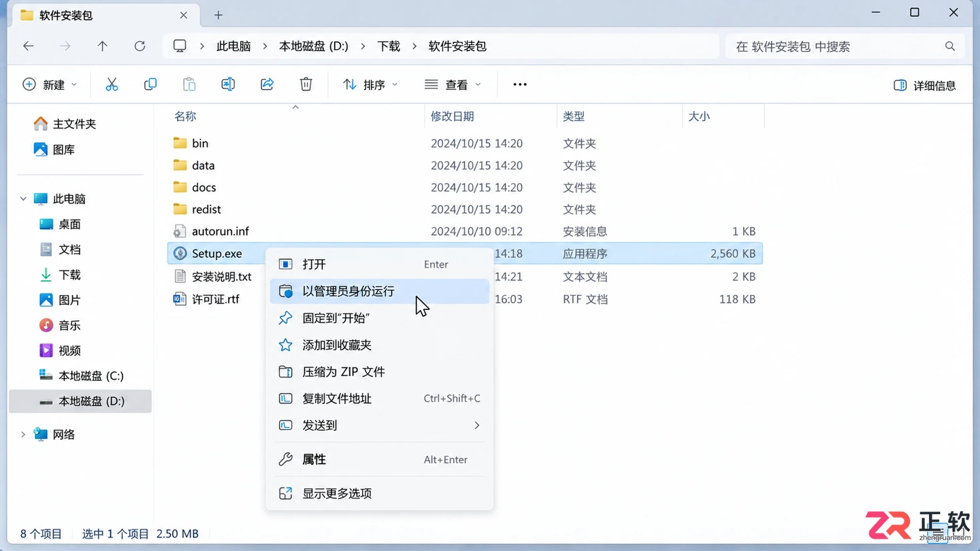Click the autorun.inf file icon
The height and width of the screenshot is (551, 980).
tap(180, 231)
